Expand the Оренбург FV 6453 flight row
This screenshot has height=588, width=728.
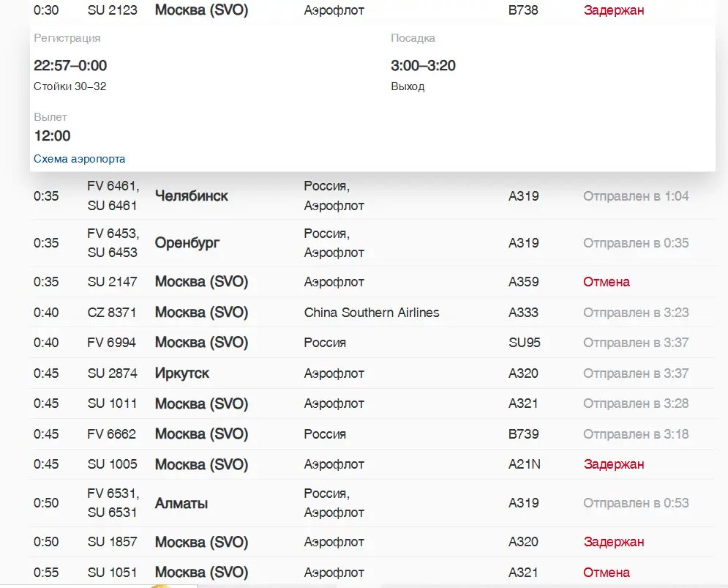point(372,242)
